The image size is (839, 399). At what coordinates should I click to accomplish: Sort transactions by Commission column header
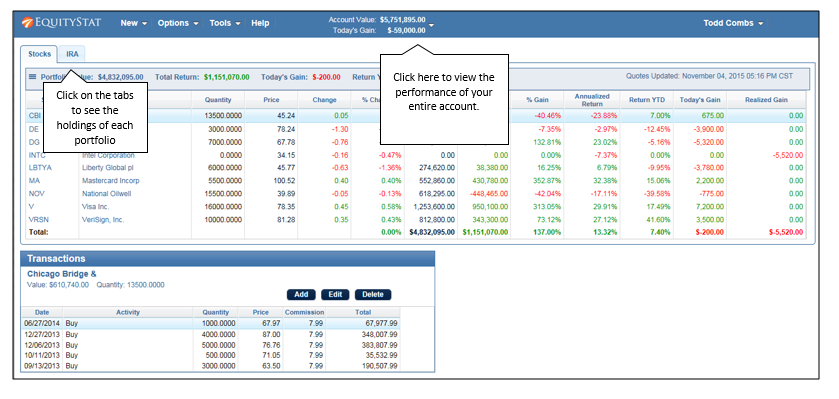click(x=304, y=312)
